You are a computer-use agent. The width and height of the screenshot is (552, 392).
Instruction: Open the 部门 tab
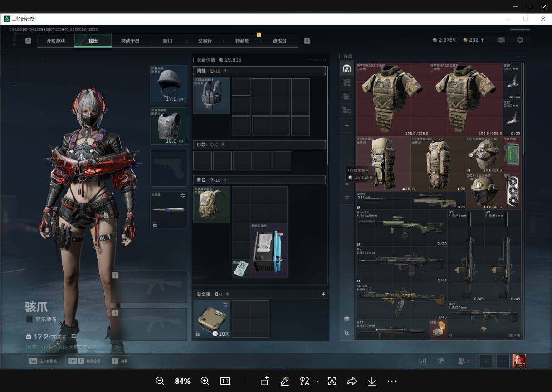(168, 40)
